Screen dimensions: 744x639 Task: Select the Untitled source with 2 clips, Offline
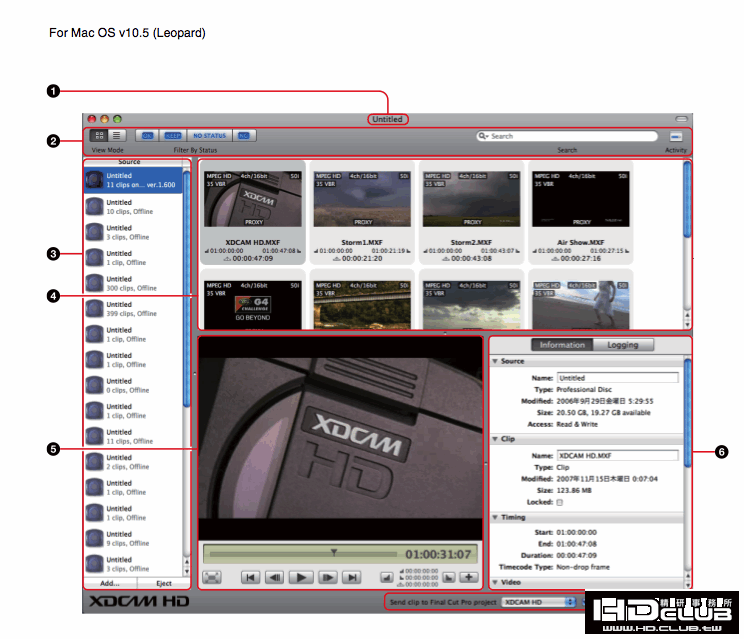(x=133, y=462)
